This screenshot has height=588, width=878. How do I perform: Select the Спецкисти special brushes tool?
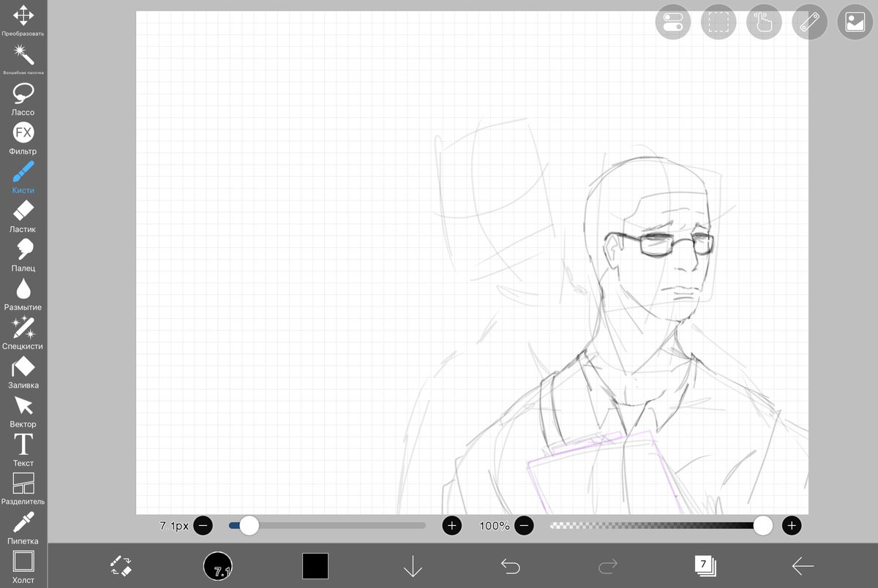pyautogui.click(x=23, y=333)
